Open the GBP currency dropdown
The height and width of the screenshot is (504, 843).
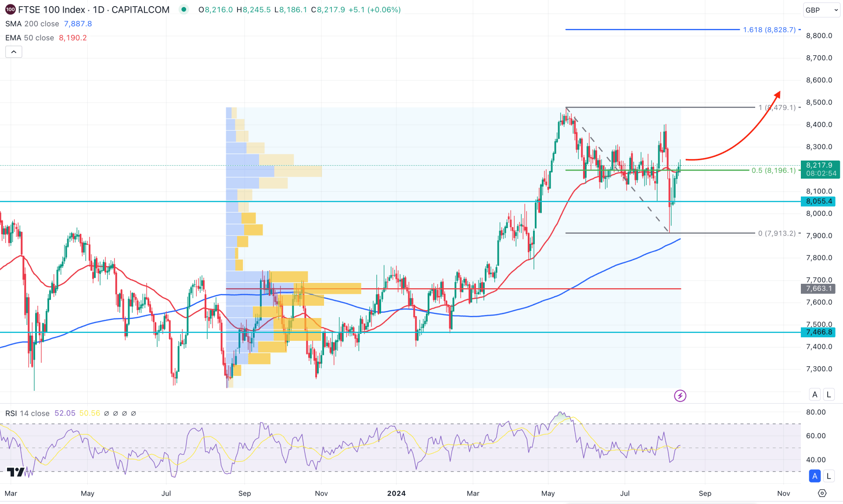(821, 10)
